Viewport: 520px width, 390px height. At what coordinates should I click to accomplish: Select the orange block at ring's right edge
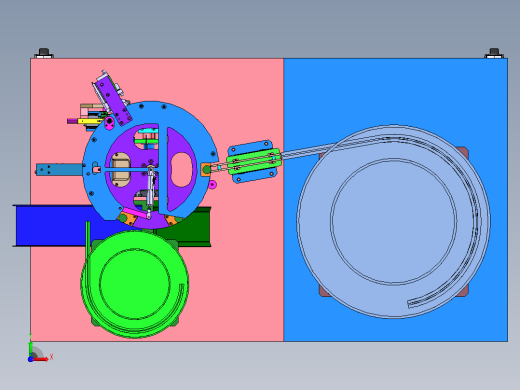[x=206, y=170]
